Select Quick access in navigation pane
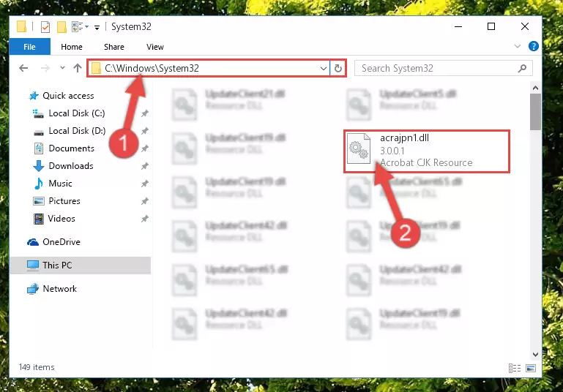 coord(68,96)
